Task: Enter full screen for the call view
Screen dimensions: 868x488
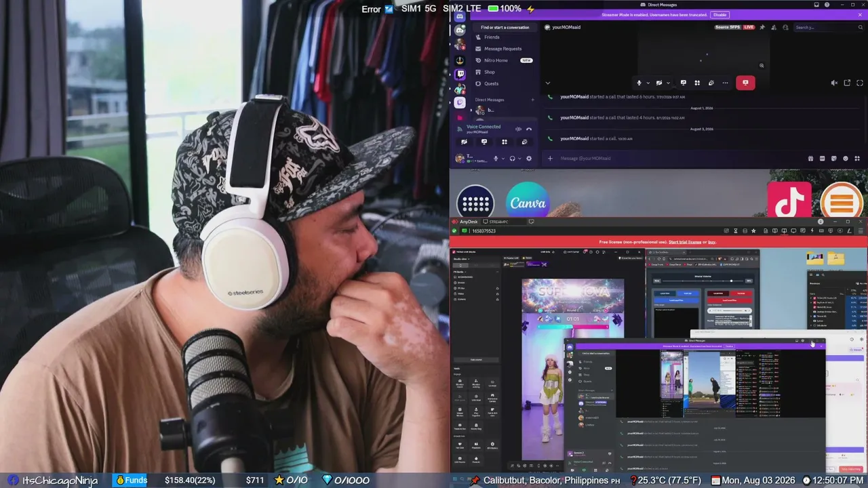Action: point(859,83)
